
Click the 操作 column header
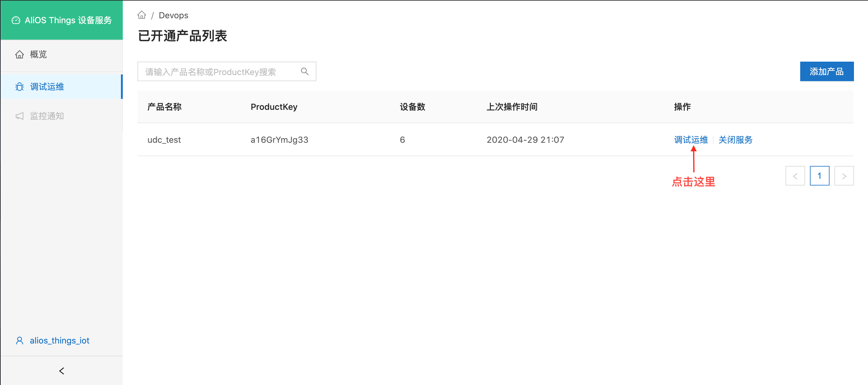pyautogui.click(x=682, y=107)
